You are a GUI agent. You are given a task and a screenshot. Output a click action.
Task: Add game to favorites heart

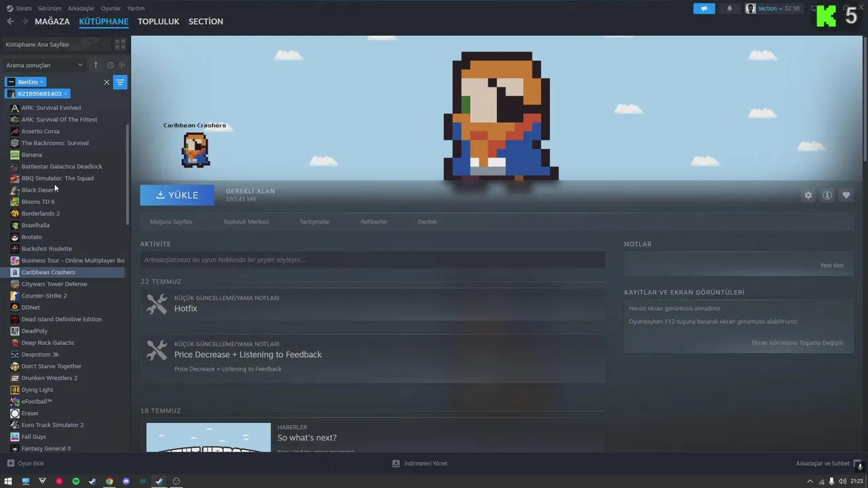846,195
